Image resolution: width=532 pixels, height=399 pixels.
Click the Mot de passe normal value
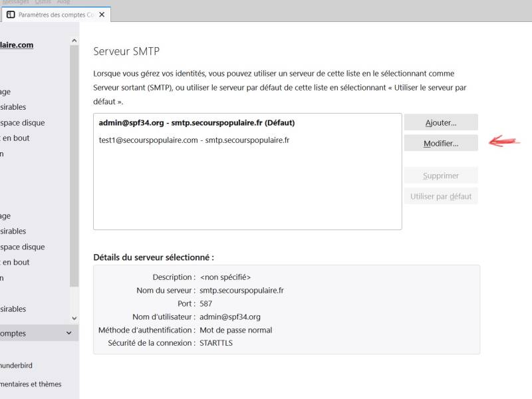pos(236,330)
